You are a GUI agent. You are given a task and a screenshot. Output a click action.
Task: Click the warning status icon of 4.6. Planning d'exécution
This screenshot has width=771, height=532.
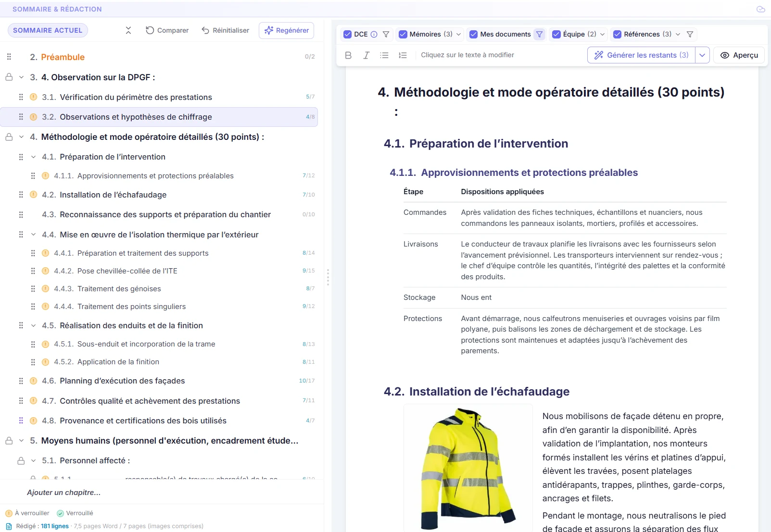click(33, 381)
